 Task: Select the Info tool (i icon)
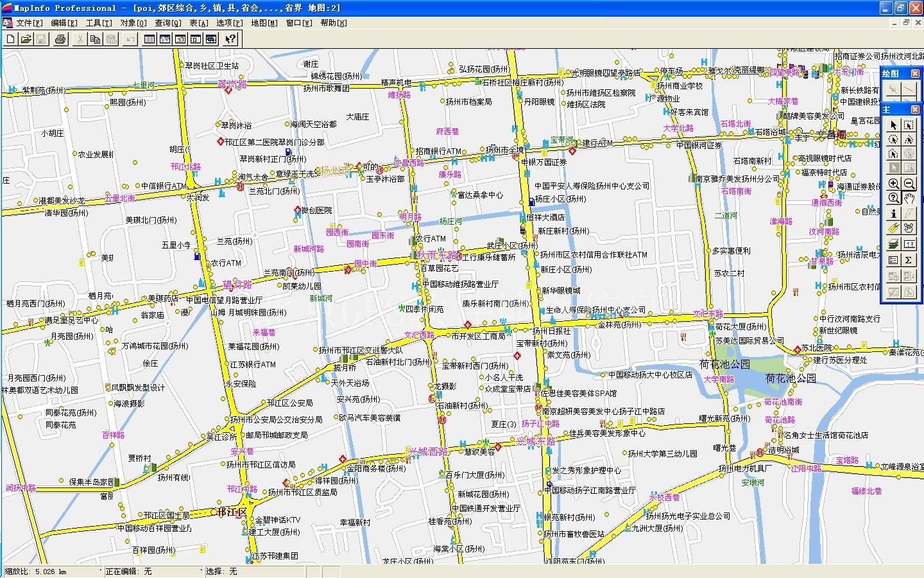[893, 213]
